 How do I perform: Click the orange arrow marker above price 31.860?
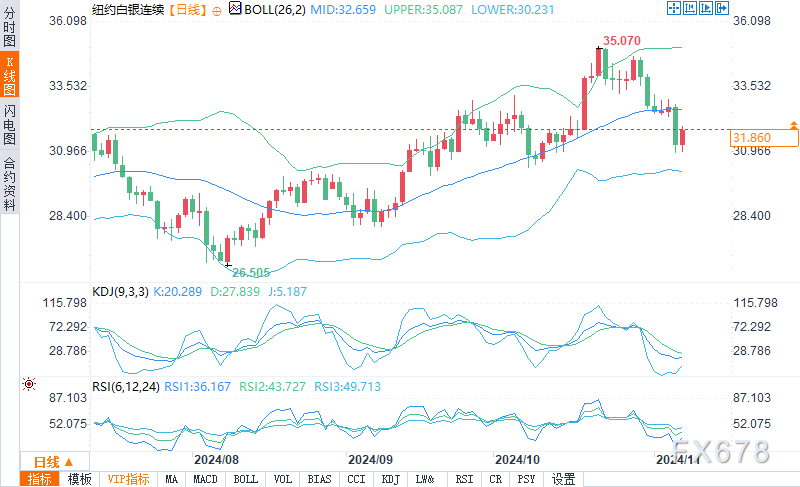(793, 126)
